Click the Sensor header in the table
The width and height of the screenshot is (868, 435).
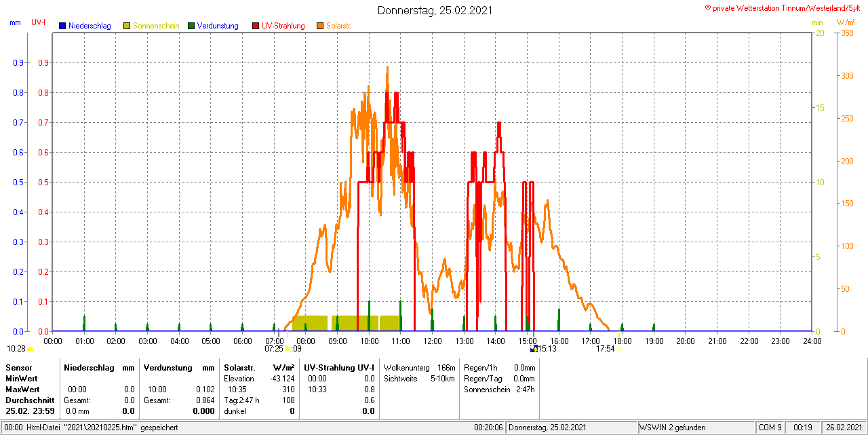point(18,367)
